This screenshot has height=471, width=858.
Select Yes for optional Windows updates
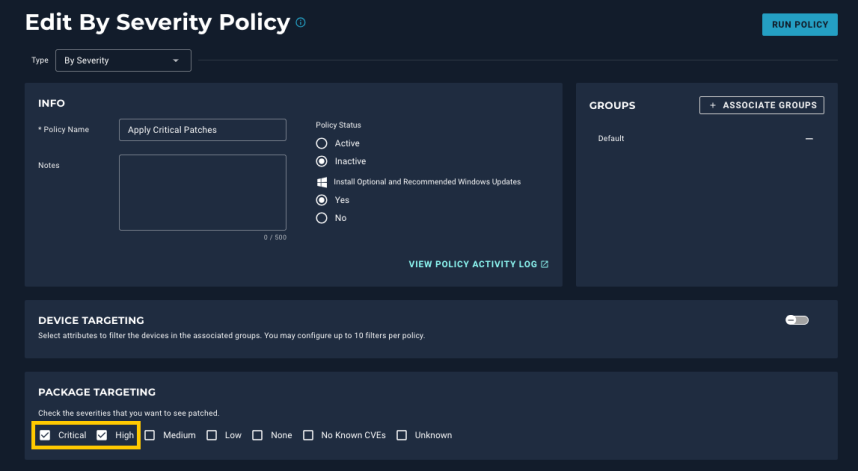pyautogui.click(x=322, y=200)
